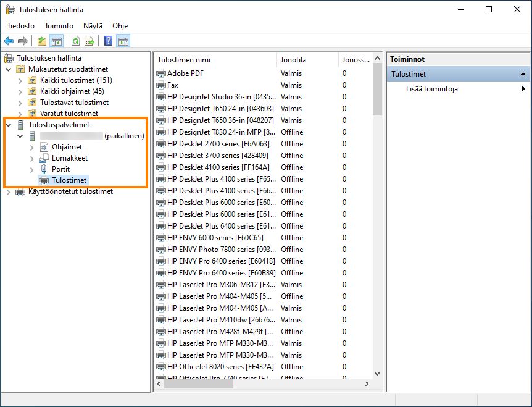The width and height of the screenshot is (532, 407).
Task: Click the Fax printer icon
Action: click(161, 85)
